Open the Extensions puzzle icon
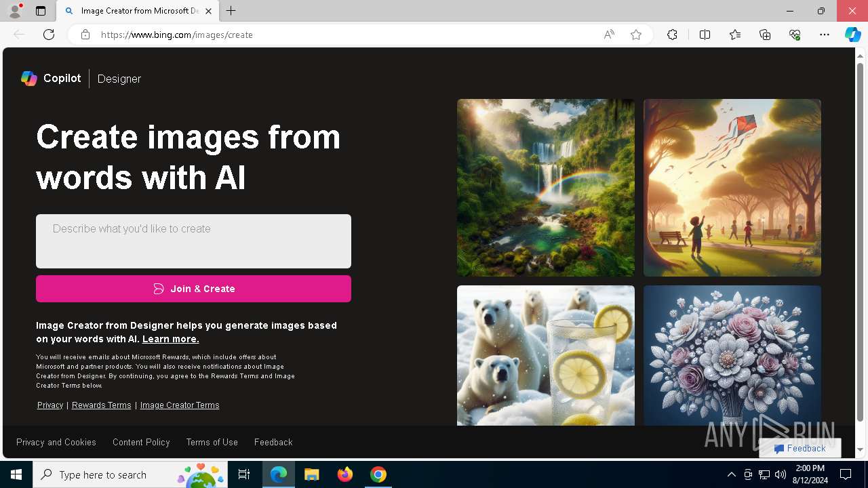The height and width of the screenshot is (488, 868). [672, 35]
